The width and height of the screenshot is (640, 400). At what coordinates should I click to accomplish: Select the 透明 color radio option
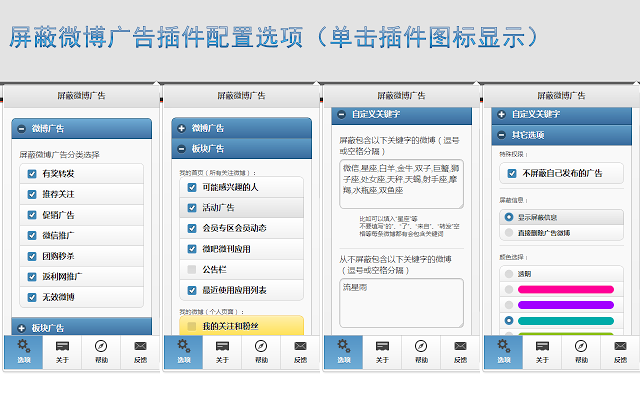509,274
